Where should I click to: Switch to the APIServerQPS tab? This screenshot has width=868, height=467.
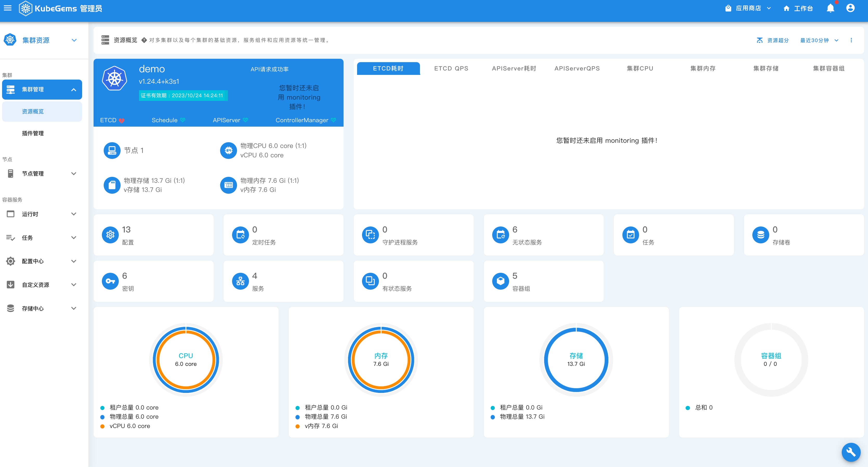pyautogui.click(x=577, y=68)
